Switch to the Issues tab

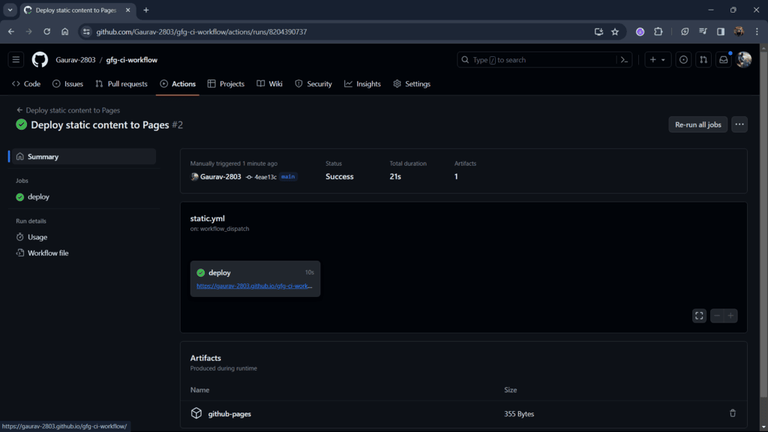[x=68, y=84]
